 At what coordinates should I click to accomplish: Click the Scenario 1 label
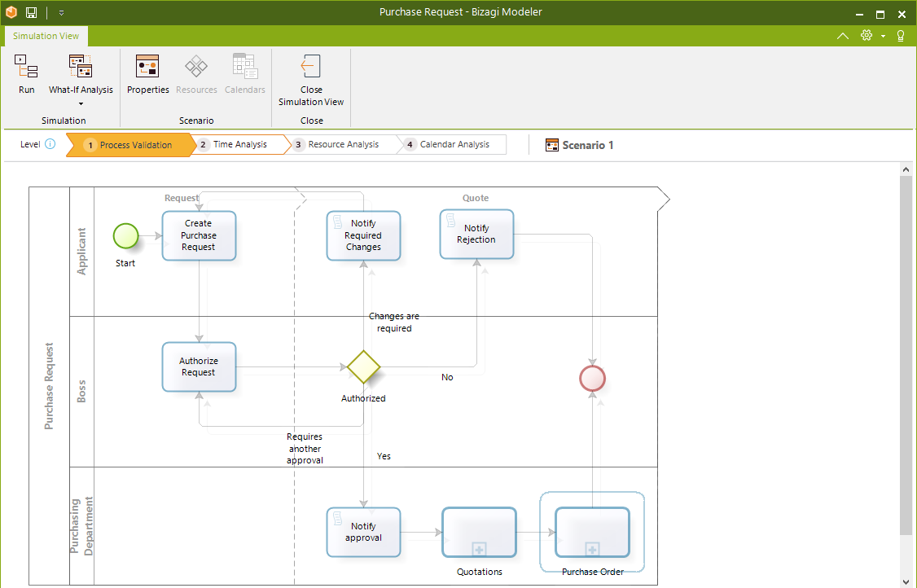coord(588,145)
